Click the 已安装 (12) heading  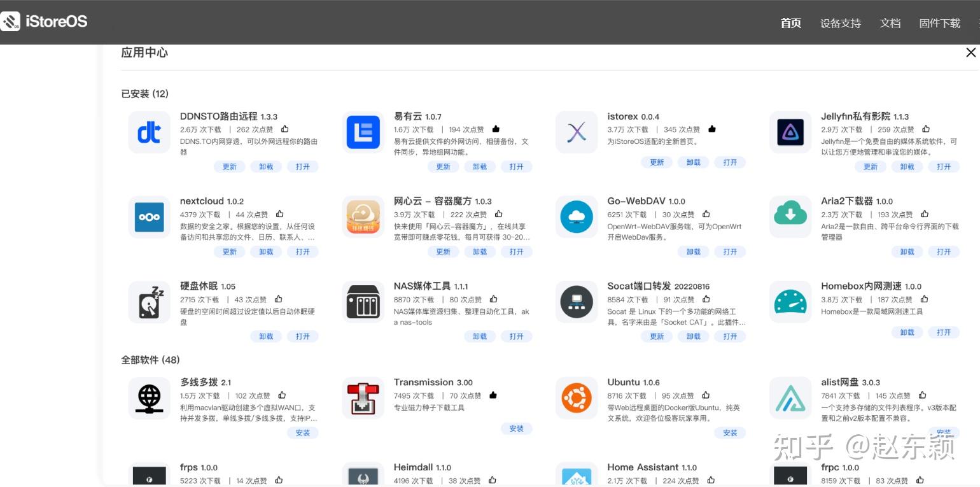tap(145, 94)
